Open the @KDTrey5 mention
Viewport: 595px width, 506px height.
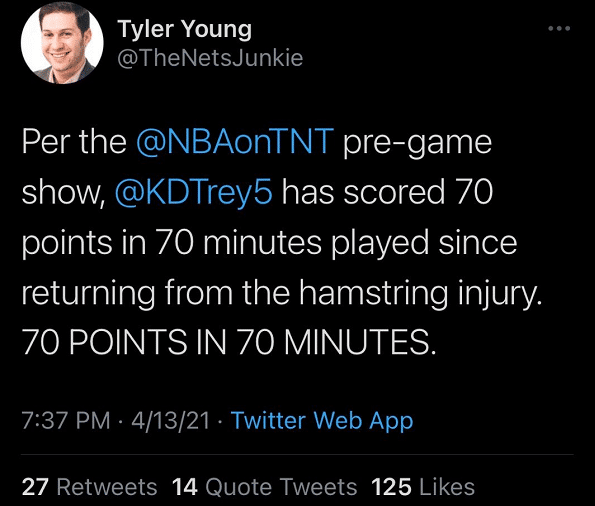(194, 192)
